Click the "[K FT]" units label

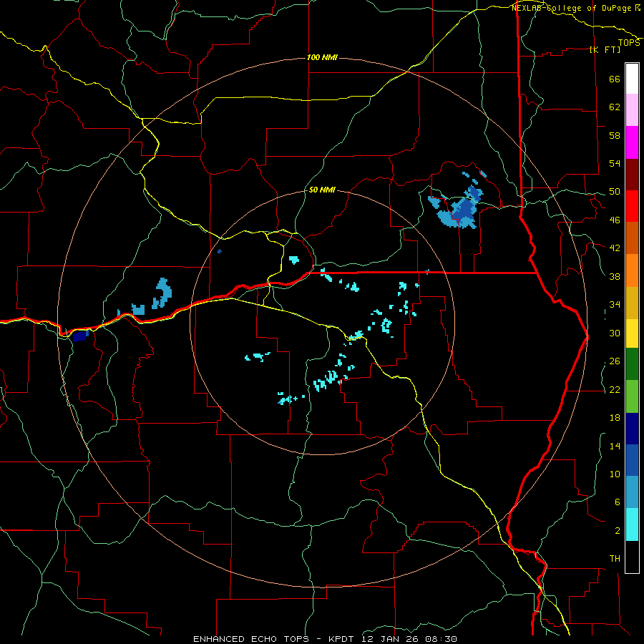[x=605, y=49]
